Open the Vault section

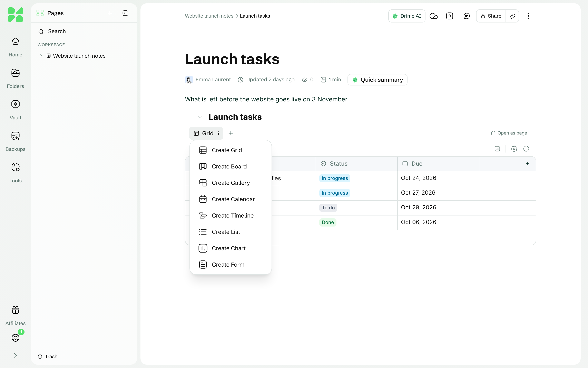pyautogui.click(x=15, y=110)
